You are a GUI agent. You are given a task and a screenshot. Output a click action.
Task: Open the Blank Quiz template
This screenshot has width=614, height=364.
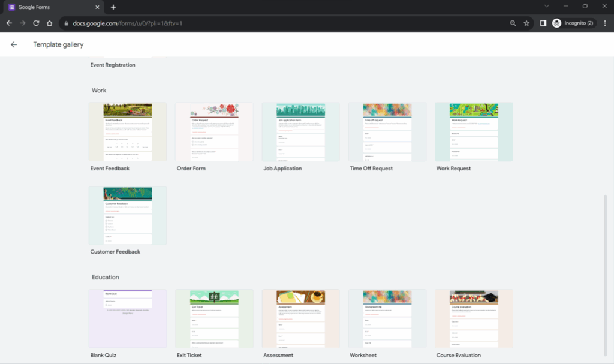pos(128,318)
